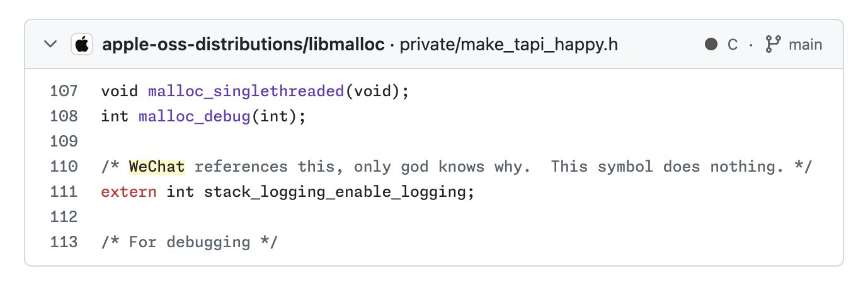This screenshot has width=868, height=288.
Task: Collapse the code snippet with the chevron
Action: pos(50,45)
